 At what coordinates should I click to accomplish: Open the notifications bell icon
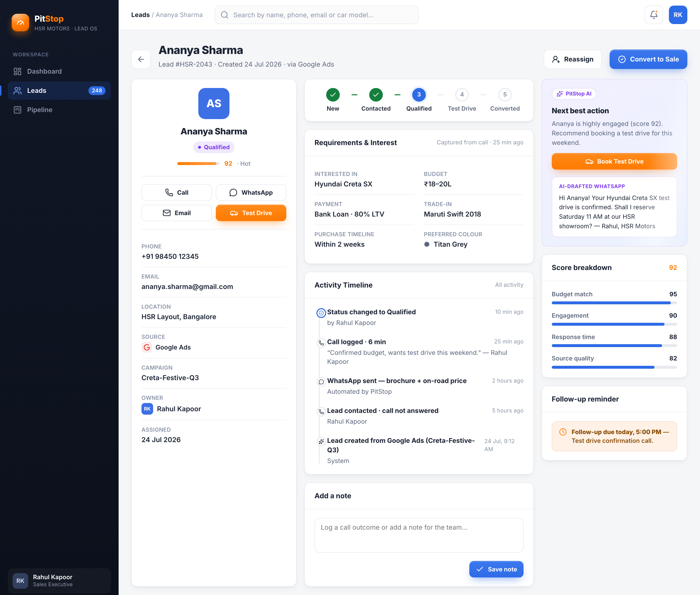pos(653,15)
